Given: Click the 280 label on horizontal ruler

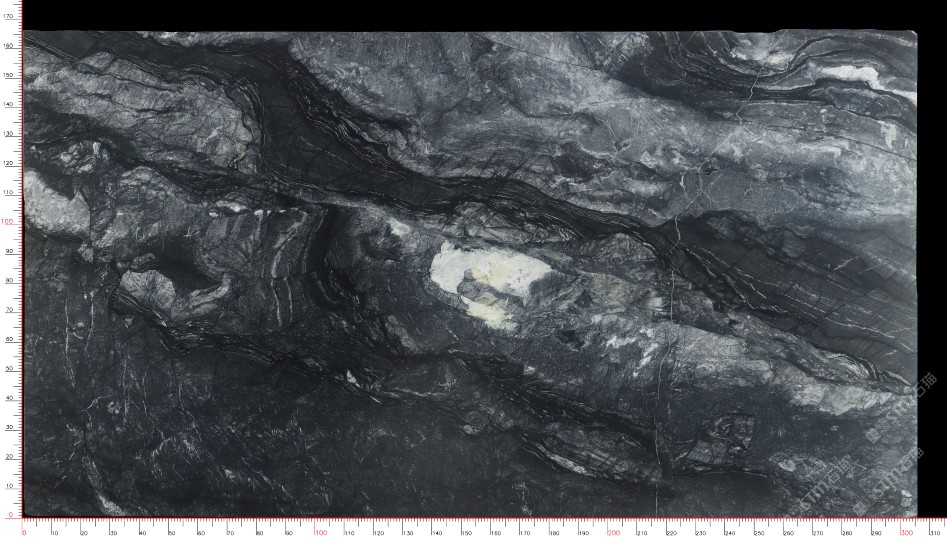Looking at the screenshot, I should point(848,533).
